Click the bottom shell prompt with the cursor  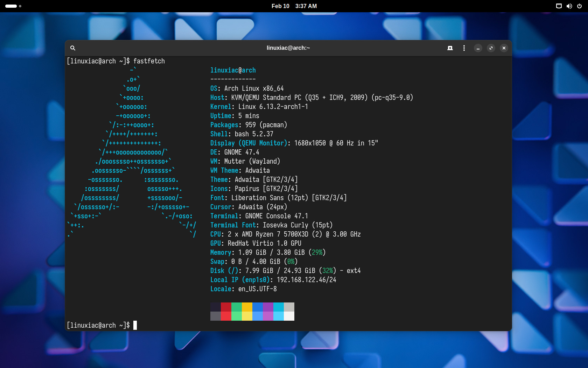point(102,325)
